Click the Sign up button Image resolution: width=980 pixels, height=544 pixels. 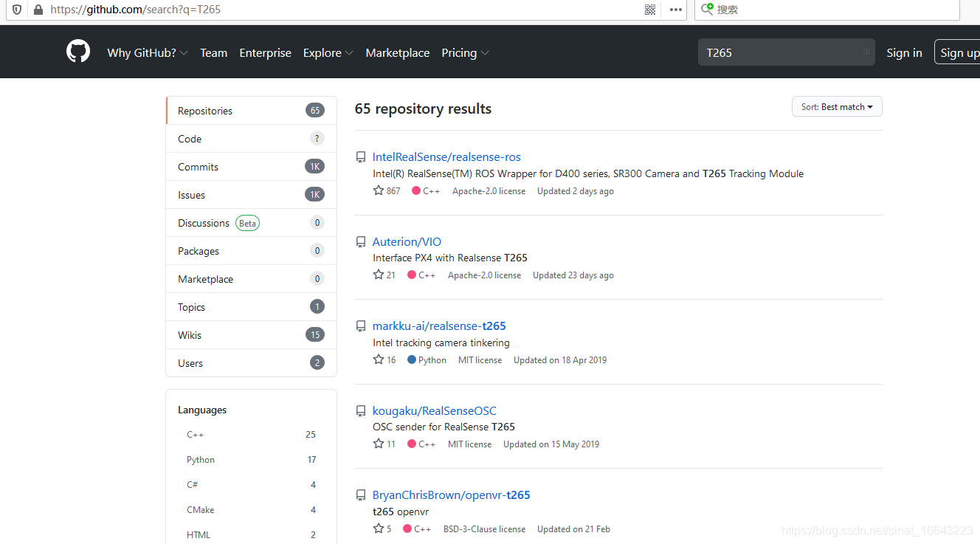point(958,53)
